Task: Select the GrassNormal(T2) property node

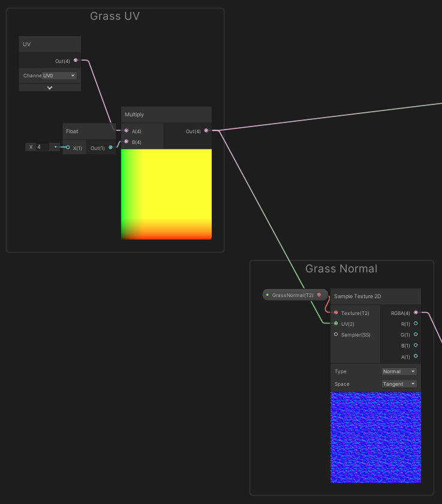Action: pos(295,295)
